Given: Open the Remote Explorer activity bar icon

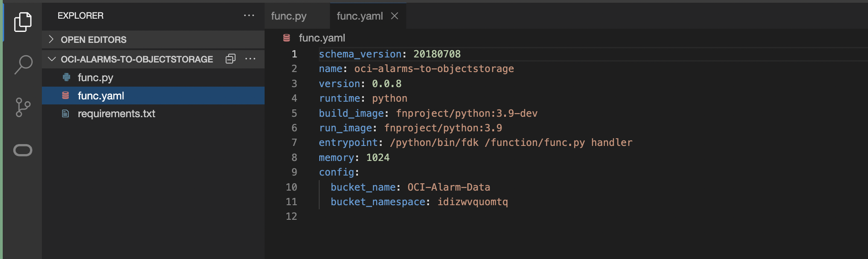Looking at the screenshot, I should point(23,150).
